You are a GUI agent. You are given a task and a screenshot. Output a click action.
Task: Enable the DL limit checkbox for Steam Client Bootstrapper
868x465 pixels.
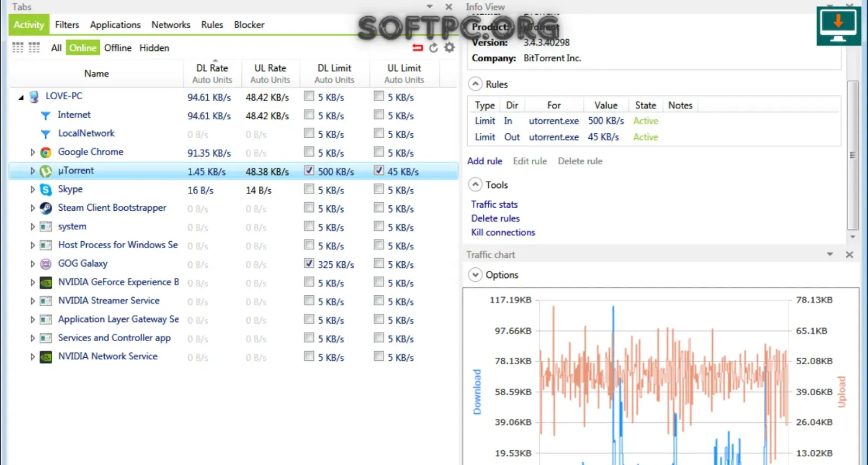click(x=309, y=208)
